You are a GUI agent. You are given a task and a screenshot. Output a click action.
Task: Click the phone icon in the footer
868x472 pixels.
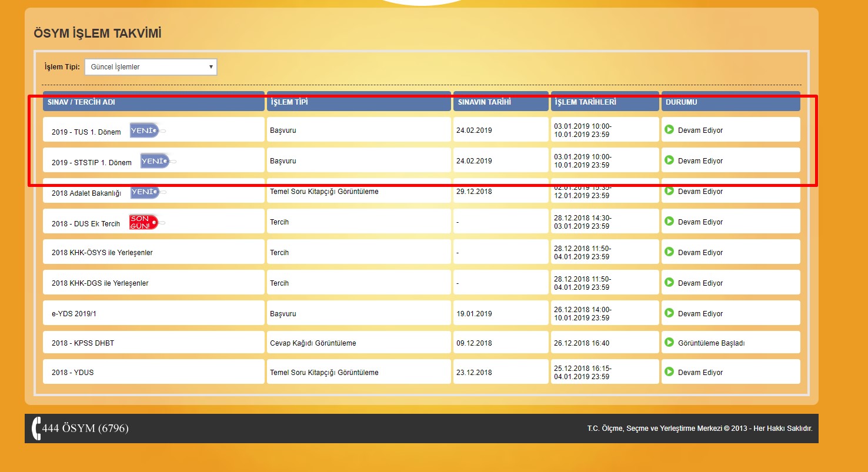(x=36, y=429)
